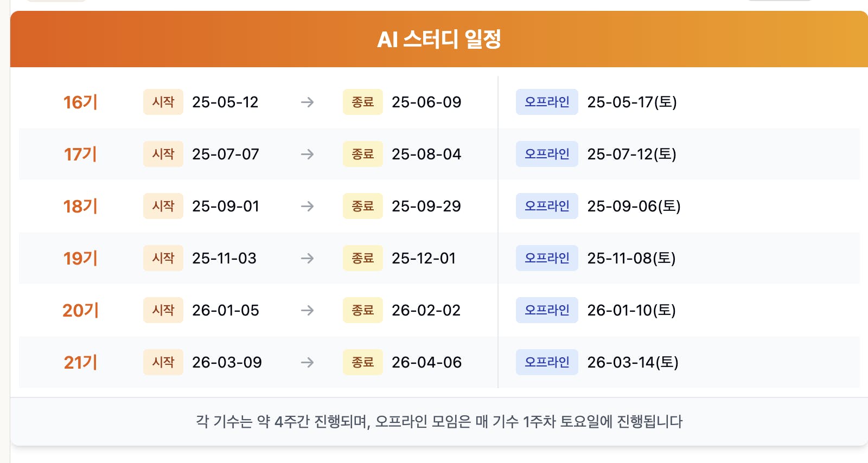
Task: Select the 19기 cohort label
Action: coord(80,258)
